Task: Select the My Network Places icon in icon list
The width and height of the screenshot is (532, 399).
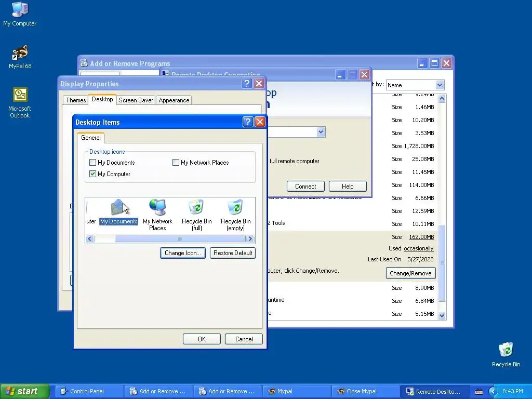Action: 157,215
